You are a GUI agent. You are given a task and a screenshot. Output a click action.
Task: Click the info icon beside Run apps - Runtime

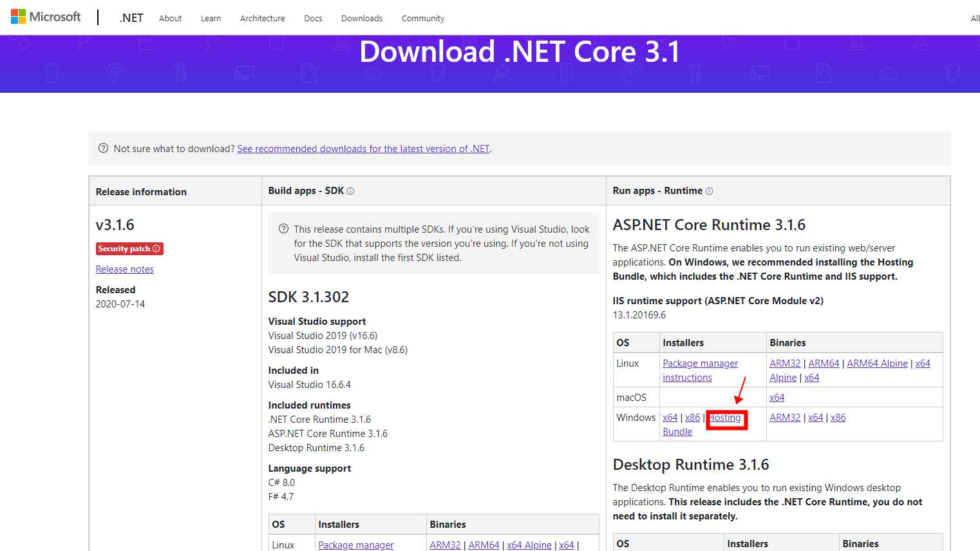(709, 191)
